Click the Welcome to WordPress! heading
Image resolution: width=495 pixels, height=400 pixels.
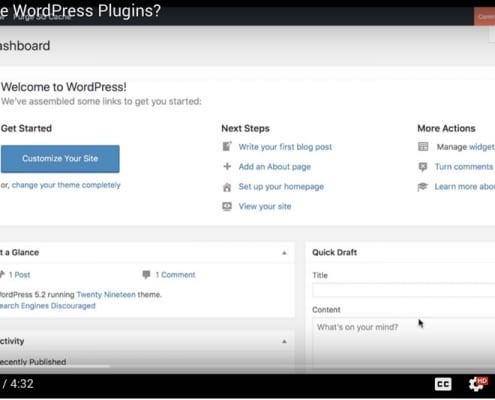[64, 87]
